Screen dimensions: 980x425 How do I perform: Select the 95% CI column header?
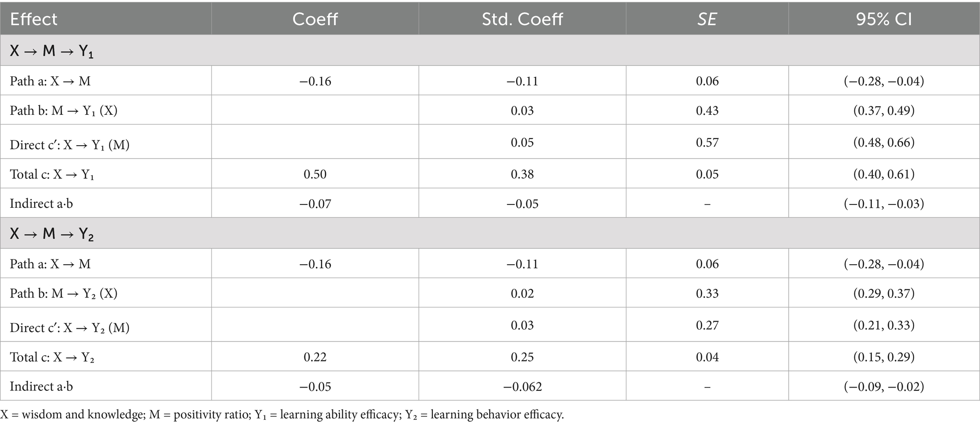[884, 19]
